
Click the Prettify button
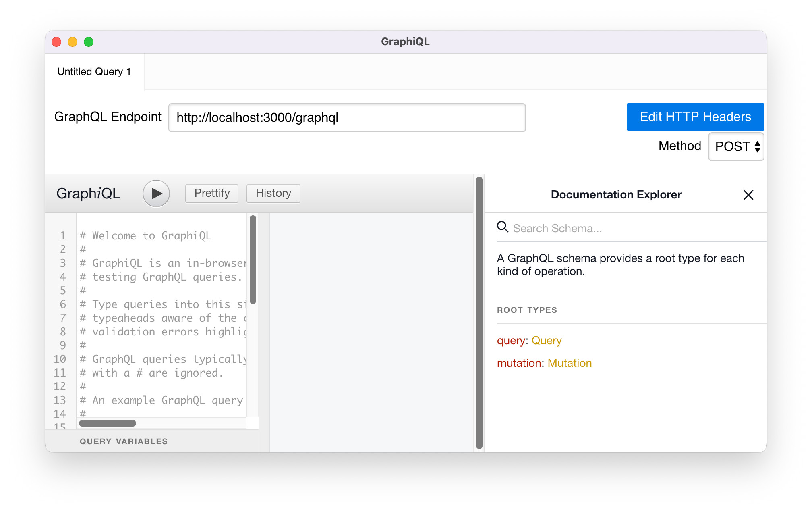point(212,194)
